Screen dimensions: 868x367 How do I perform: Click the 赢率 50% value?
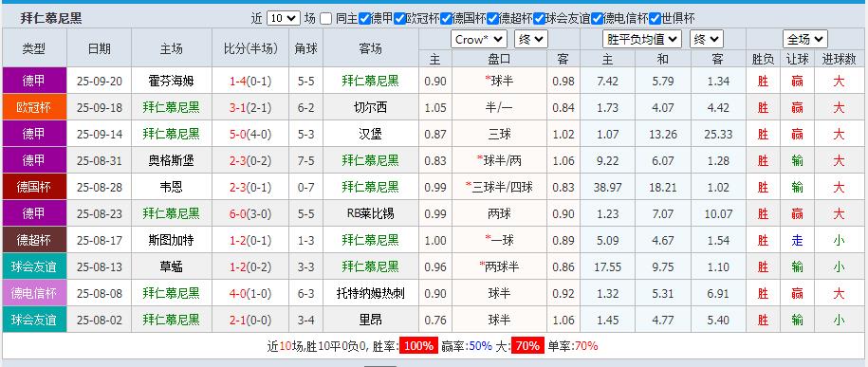(481, 346)
